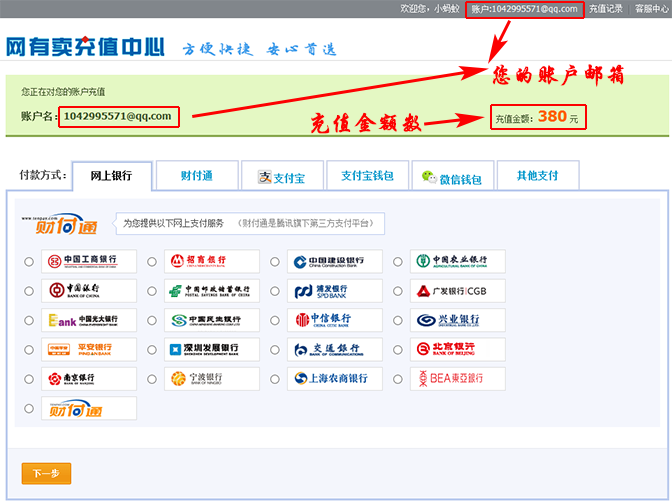The width and height of the screenshot is (672, 504).
Task: Select the 中国光大银行 radio button
Action: pos(29,320)
